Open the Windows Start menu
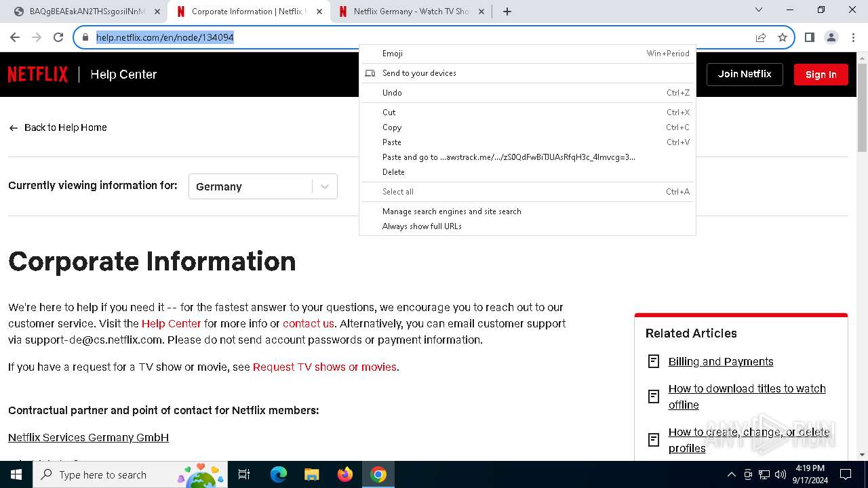 16,474
